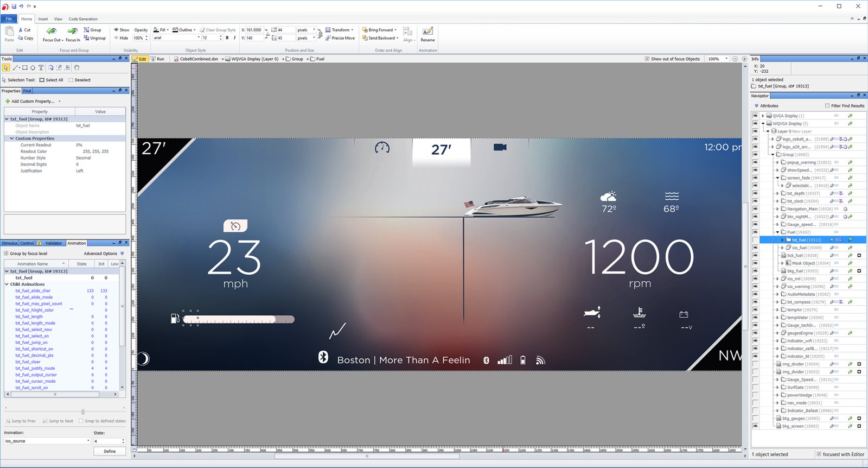The height and width of the screenshot is (468, 868).
Task: Switch to the Find tab in Properties
Action: click(27, 91)
